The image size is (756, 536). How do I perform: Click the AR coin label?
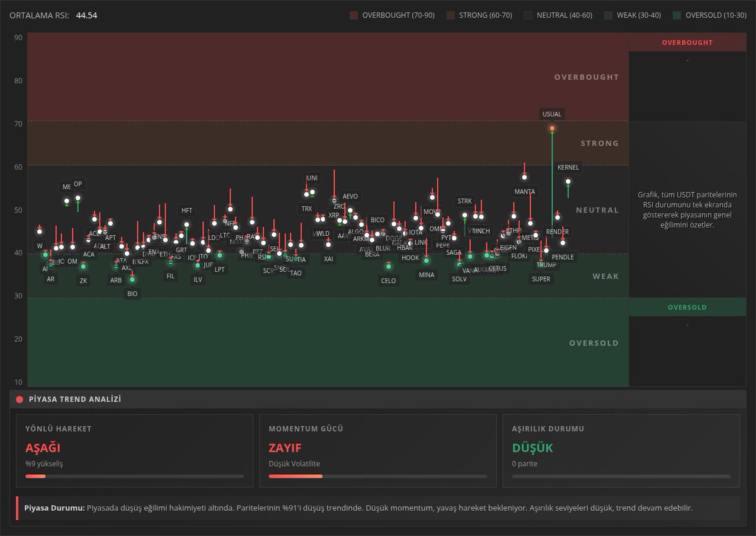[50, 279]
